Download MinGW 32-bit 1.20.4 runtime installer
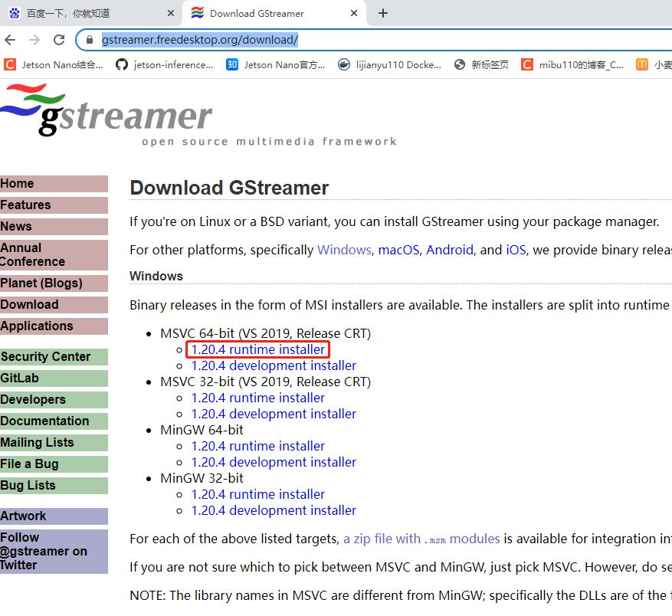The image size is (672, 616). pyautogui.click(x=257, y=494)
